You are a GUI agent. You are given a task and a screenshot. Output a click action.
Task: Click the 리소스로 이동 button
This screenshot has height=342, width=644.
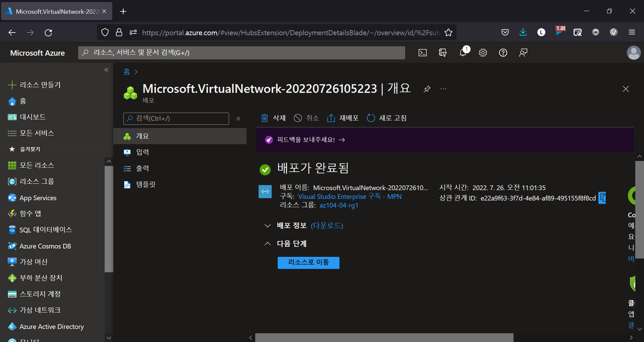coord(308,263)
